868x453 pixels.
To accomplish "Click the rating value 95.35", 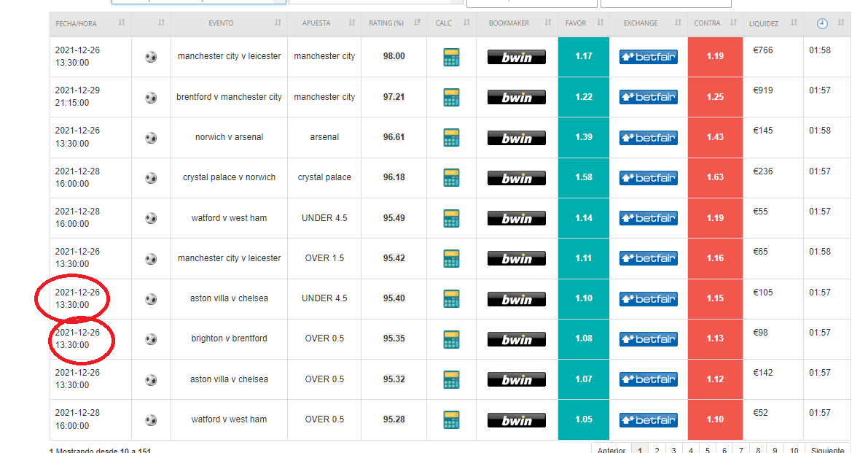I will pos(394,338).
